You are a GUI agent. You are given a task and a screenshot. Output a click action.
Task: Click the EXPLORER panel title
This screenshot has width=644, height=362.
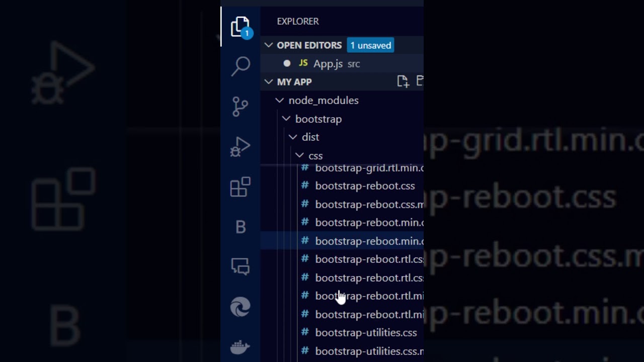[x=298, y=21]
